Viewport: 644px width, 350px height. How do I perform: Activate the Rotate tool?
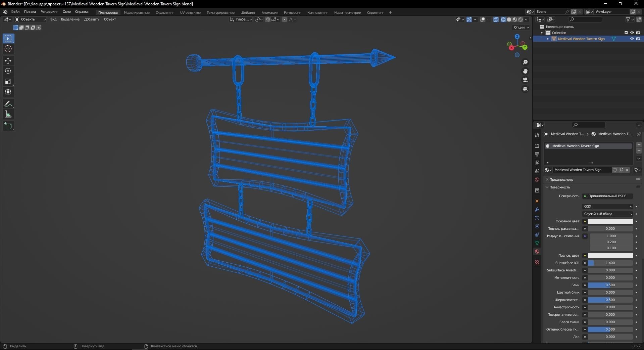pos(8,71)
